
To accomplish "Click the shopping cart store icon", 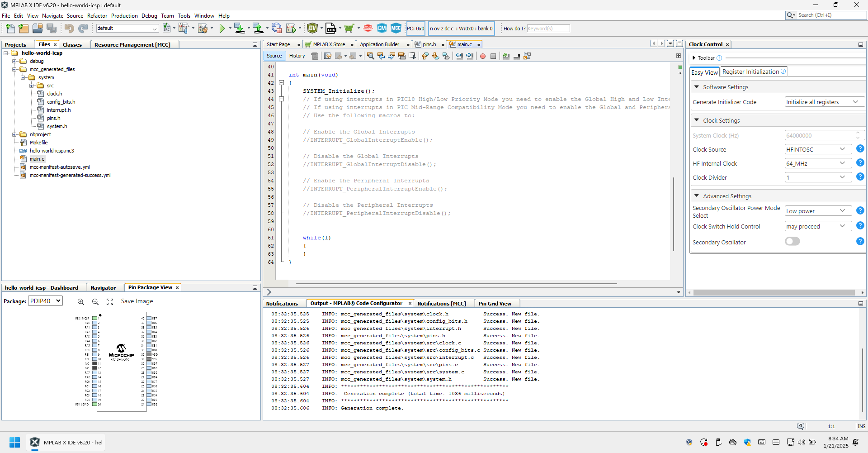I will coord(349,29).
